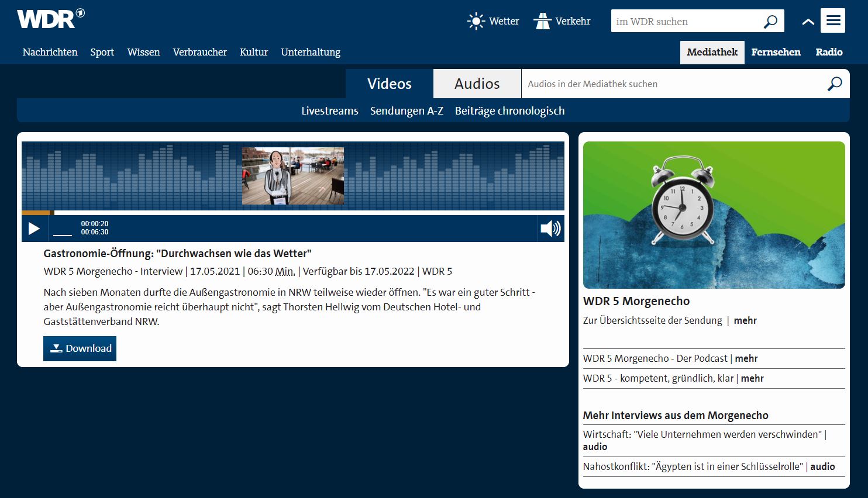Viewport: 868px width, 498px height.
Task: Open 'Ägypten ist in einer Schlüsselrolle' audio
Action: [709, 466]
